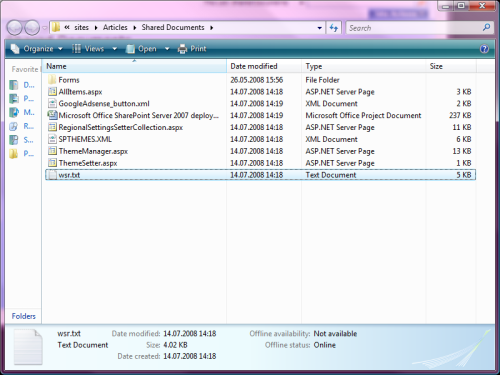Select the AllItems.aspx file icon

pyautogui.click(x=52, y=91)
